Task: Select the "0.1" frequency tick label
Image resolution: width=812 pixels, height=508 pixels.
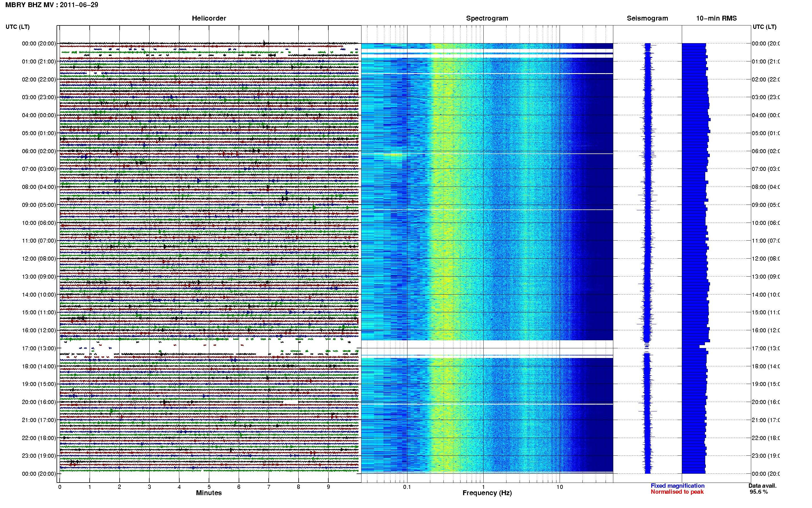Action: (407, 487)
